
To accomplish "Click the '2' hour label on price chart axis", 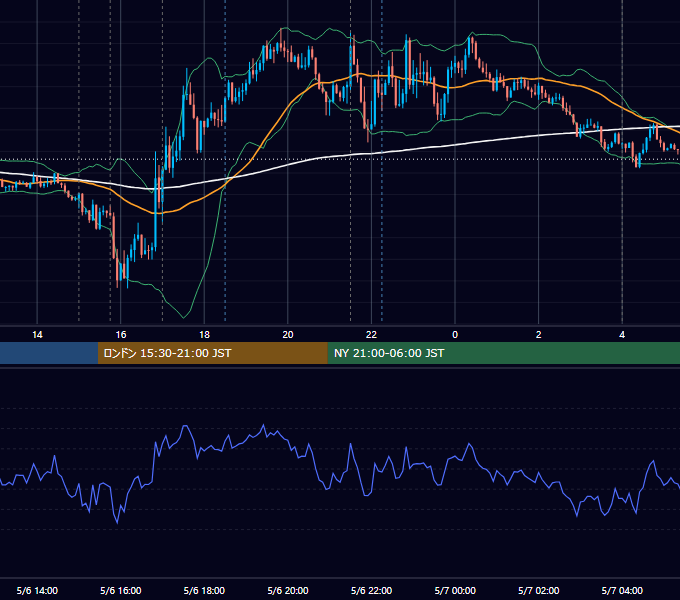I will coord(539,335).
